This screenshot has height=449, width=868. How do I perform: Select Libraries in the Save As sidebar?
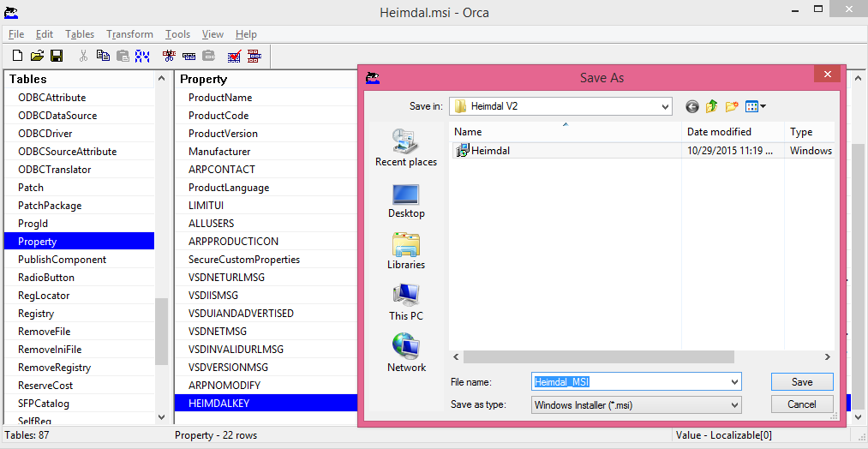click(406, 251)
